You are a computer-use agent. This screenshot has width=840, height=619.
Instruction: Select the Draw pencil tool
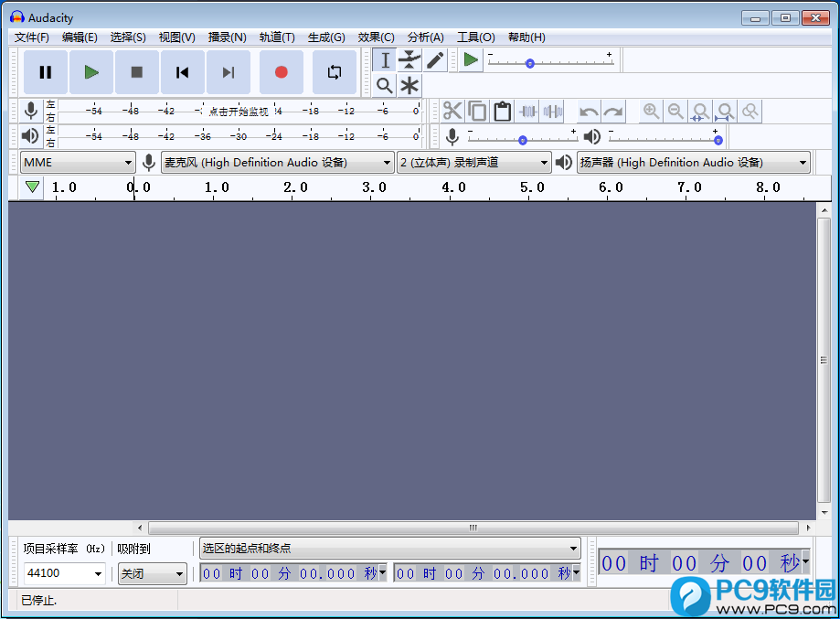pyautogui.click(x=434, y=60)
